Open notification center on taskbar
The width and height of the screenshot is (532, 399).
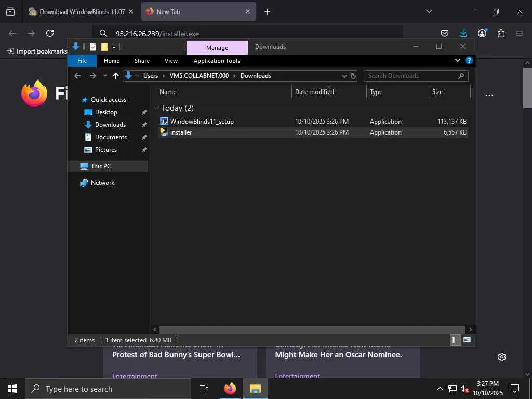(x=515, y=389)
